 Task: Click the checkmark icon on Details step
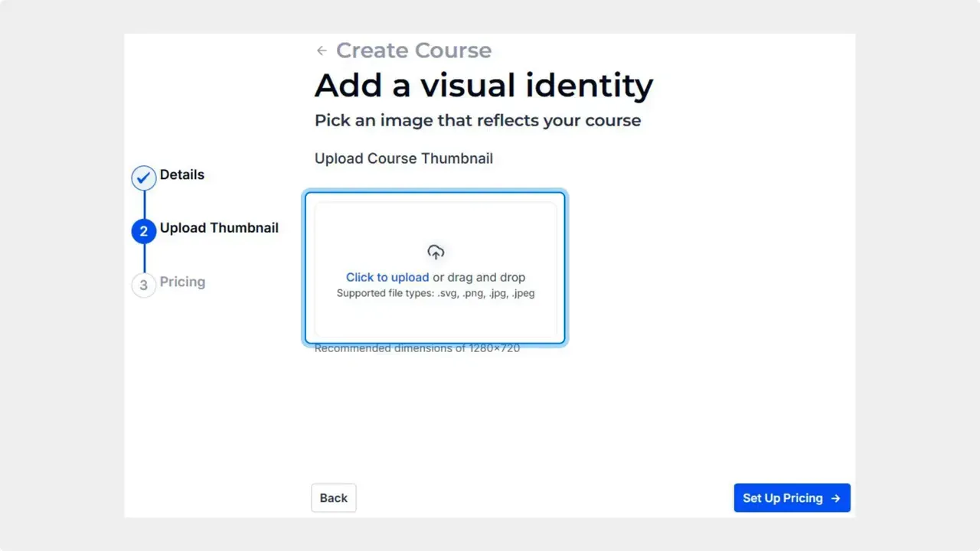tap(143, 178)
